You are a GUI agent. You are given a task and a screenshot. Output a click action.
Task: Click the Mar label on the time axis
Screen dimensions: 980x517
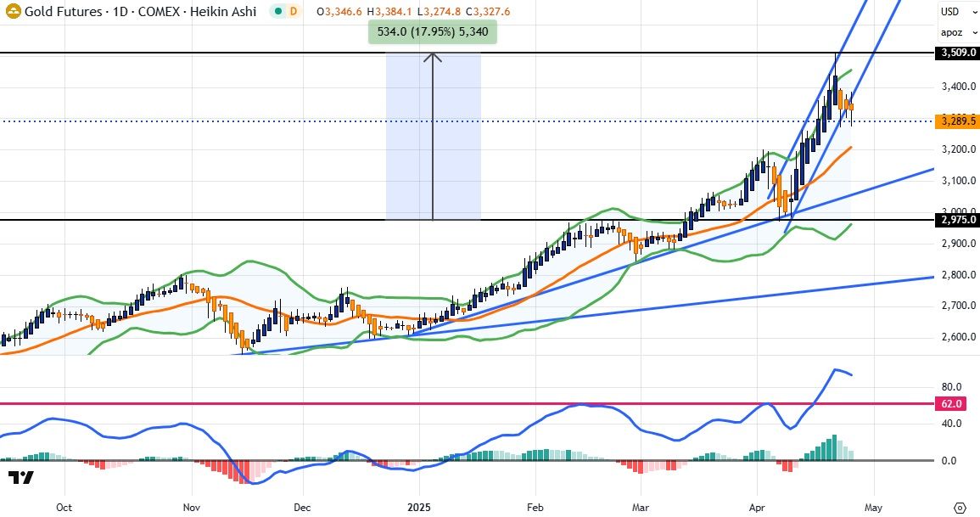(641, 507)
